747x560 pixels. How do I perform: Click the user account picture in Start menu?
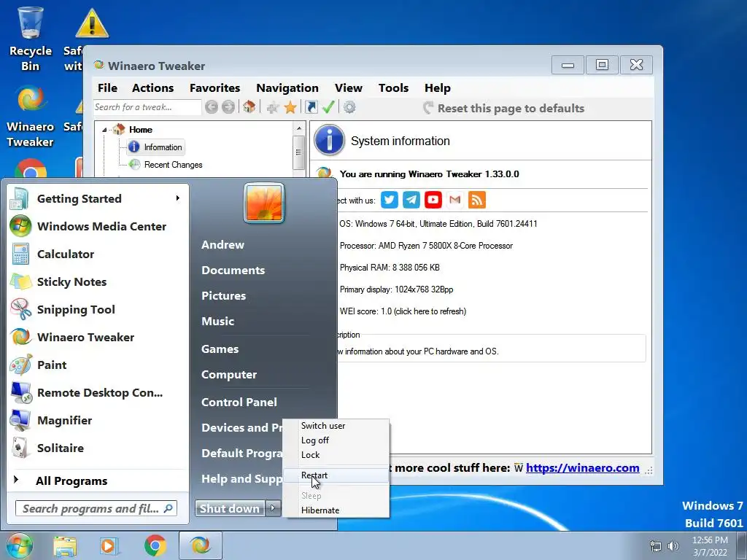264,203
